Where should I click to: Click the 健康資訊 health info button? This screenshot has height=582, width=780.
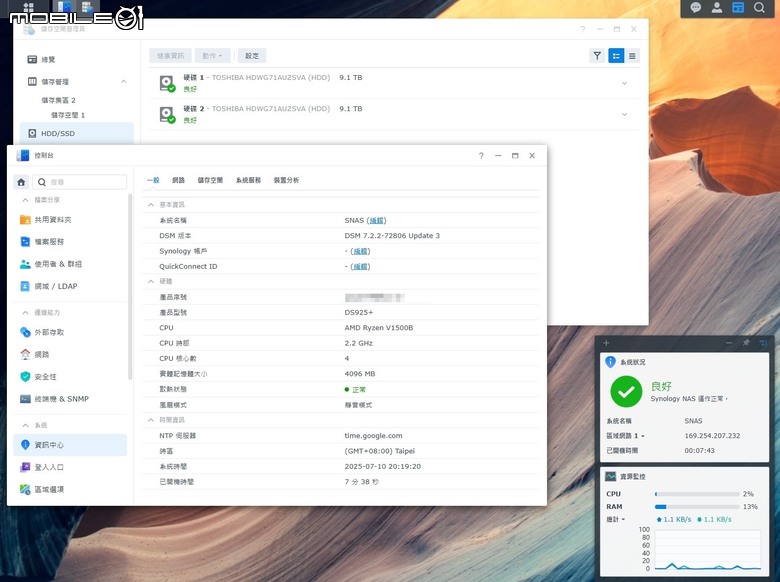point(171,56)
